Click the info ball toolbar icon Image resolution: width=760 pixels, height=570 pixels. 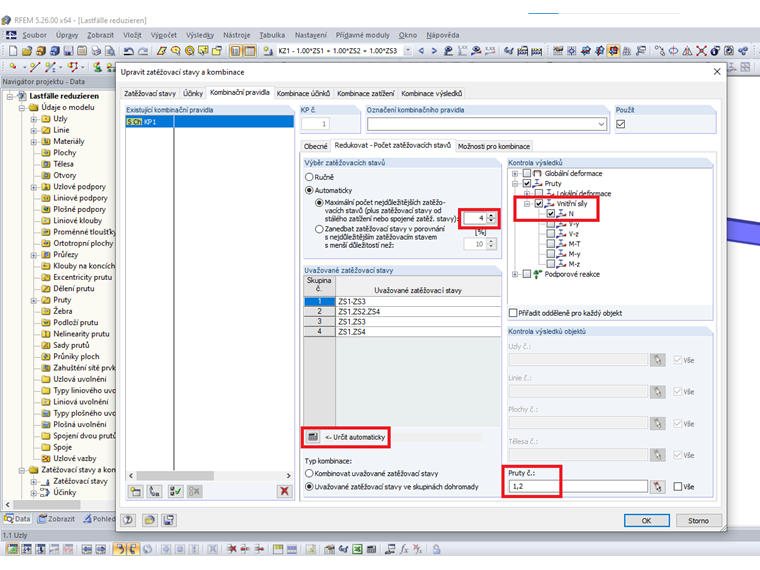tap(715, 51)
